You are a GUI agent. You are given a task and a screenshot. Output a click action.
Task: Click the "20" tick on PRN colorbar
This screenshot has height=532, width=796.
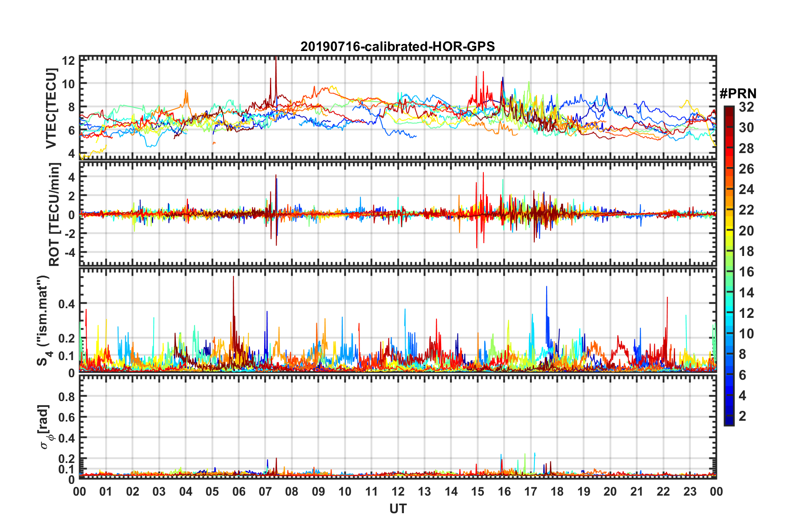coord(746,231)
